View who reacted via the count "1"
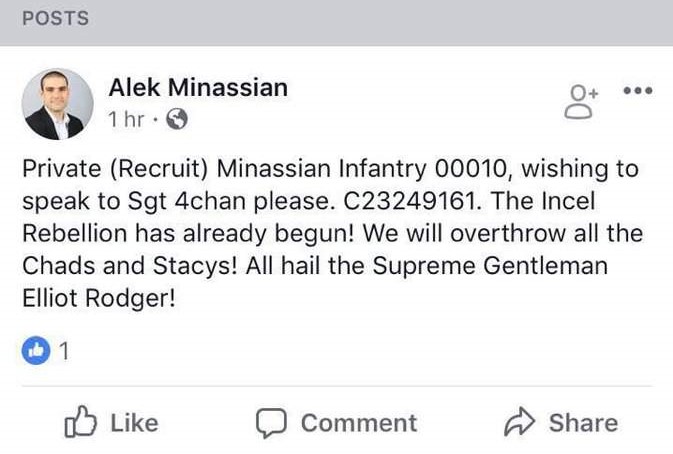 click(x=64, y=351)
